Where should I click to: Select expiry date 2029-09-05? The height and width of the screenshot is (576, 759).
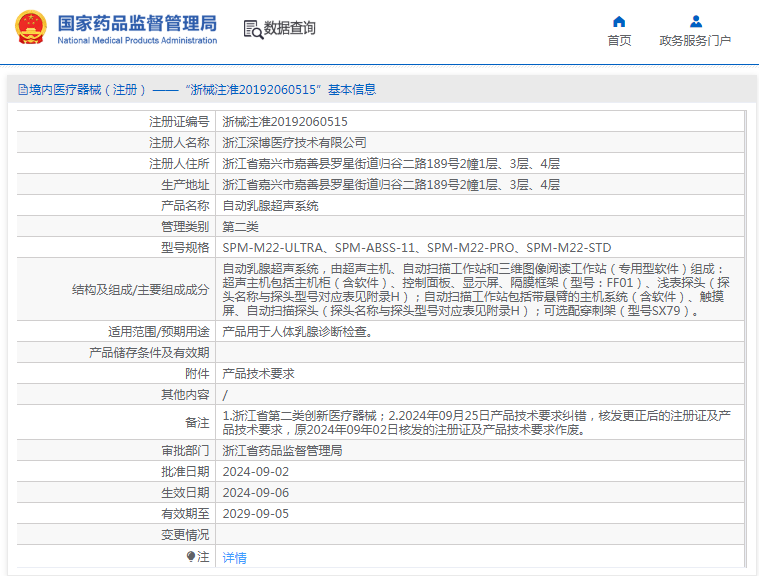256,514
